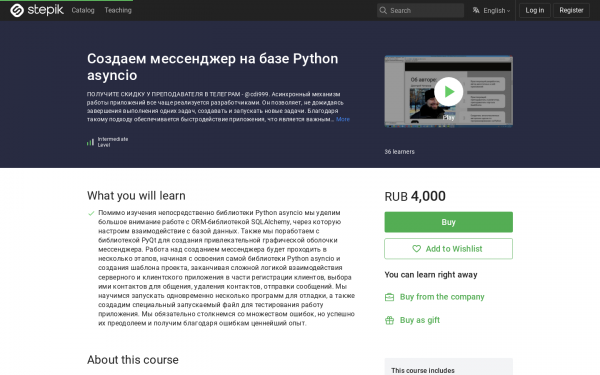The height and width of the screenshot is (375, 600).
Task: Open the Catalog menu item
Action: tap(83, 10)
